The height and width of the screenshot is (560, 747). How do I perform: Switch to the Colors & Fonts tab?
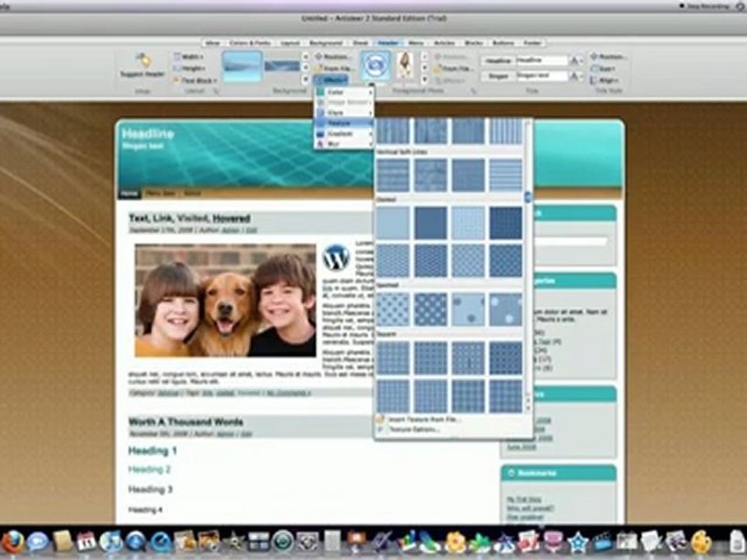[250, 43]
